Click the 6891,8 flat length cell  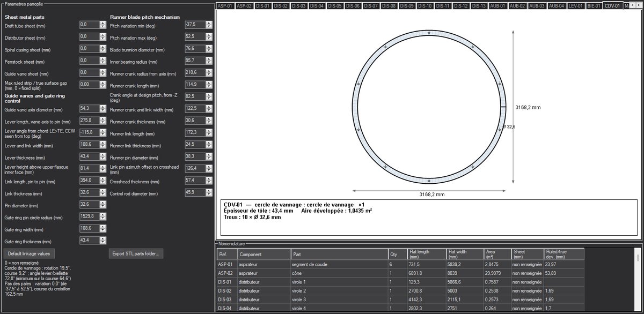[427, 273]
